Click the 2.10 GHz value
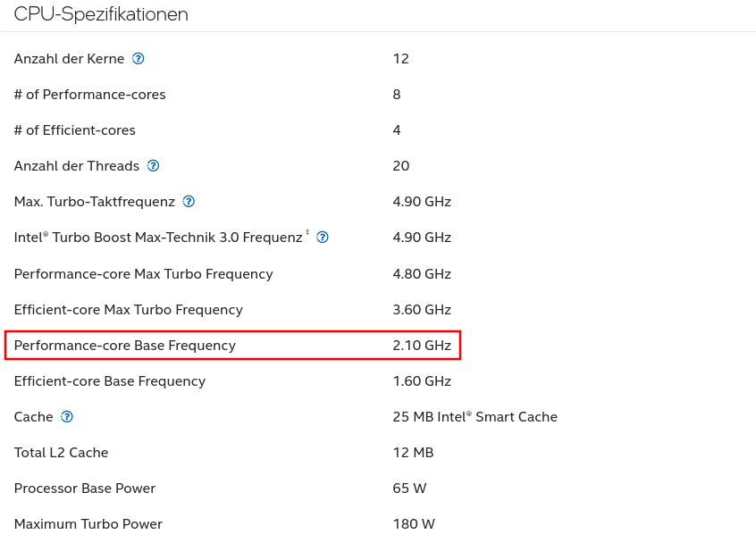 [422, 346]
